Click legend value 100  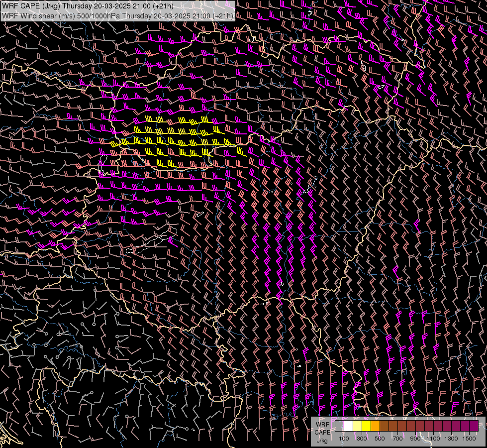pos(344,439)
